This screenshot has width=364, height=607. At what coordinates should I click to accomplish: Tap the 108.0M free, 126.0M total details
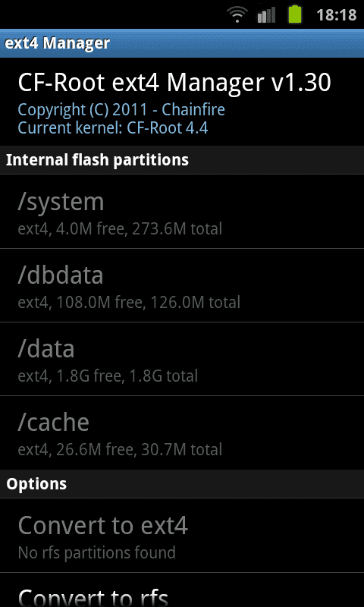point(149,302)
